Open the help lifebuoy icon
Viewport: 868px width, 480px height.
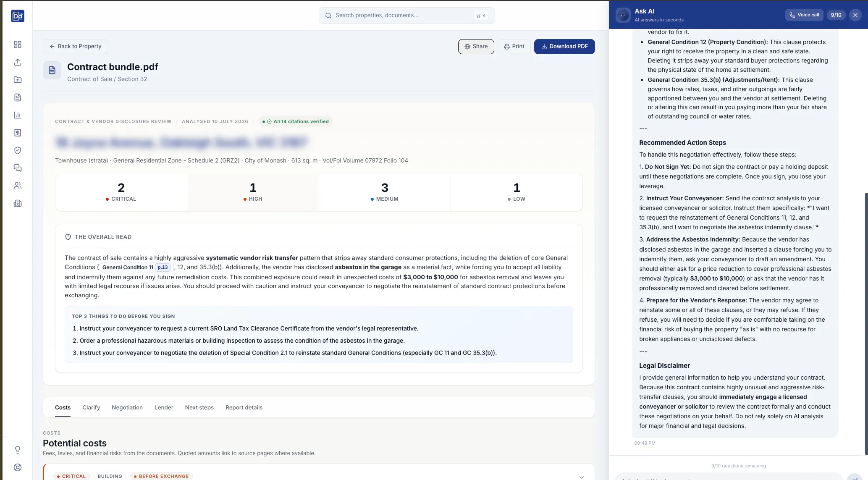point(18,467)
